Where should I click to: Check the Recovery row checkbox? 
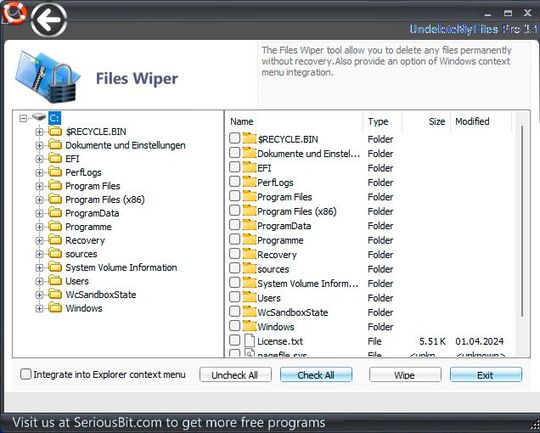[x=235, y=254]
